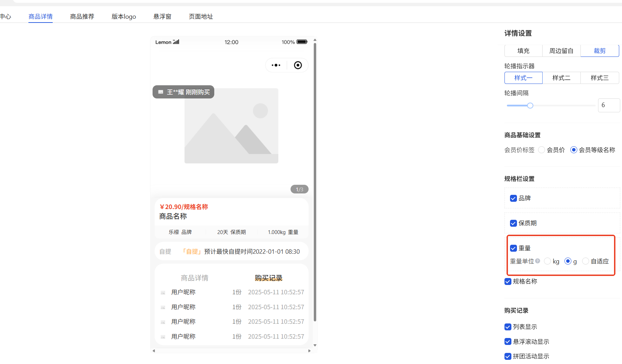Click the 1.000kg 重量 spec cell
This screenshot has width=622, height=364.
point(283,232)
